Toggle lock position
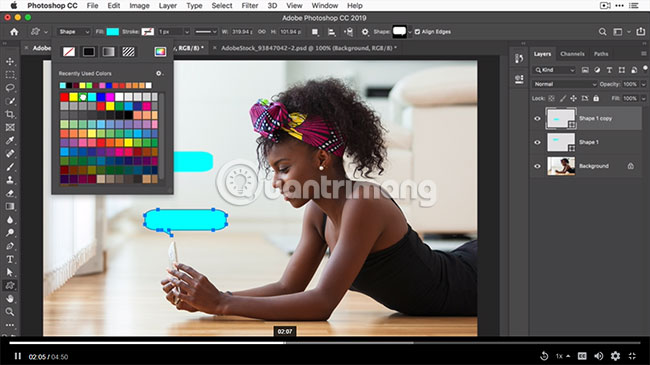The image size is (650, 365). 573,98
